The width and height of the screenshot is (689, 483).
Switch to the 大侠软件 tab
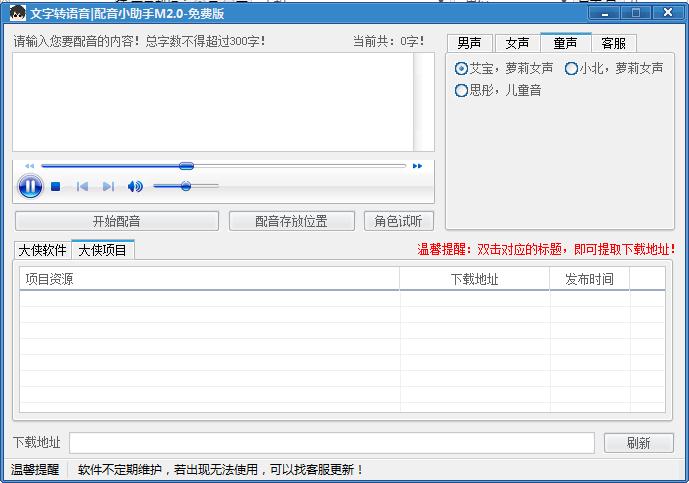click(x=43, y=250)
